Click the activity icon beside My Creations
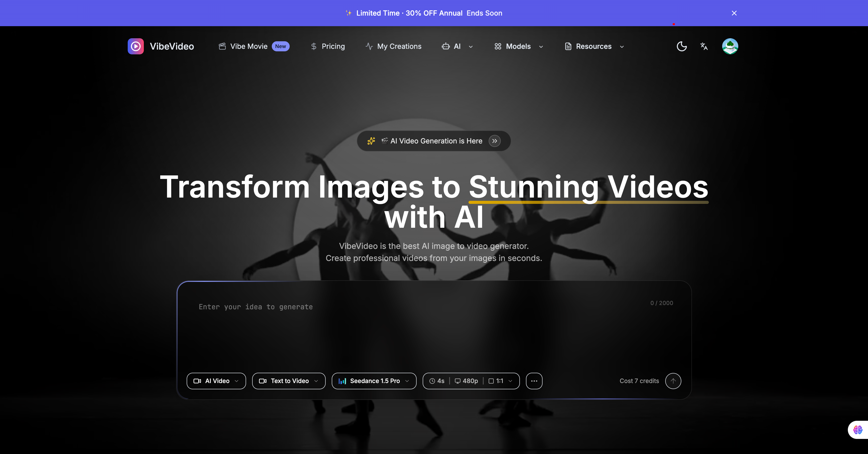Screen dimensions: 868x454 [x=369, y=47]
